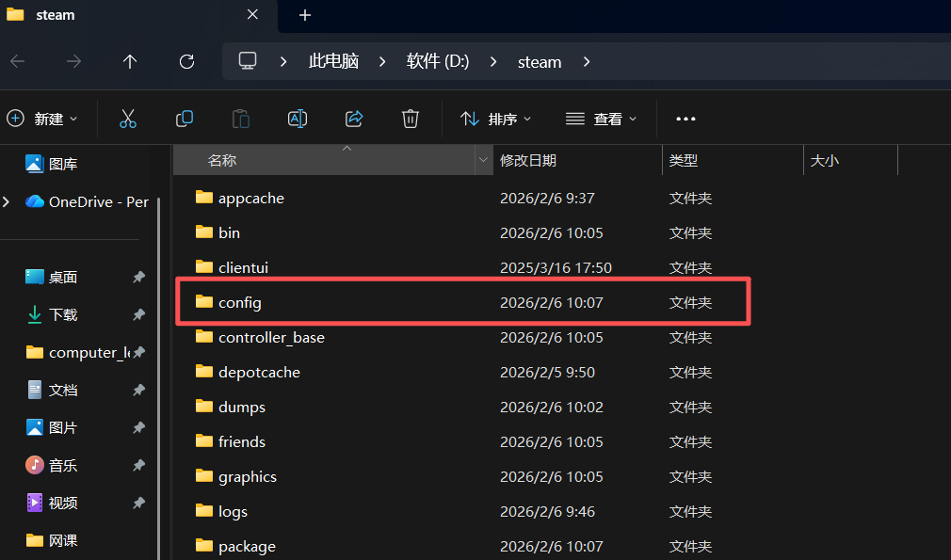
Task: Open 下载 in the sidebar
Action: 52,314
